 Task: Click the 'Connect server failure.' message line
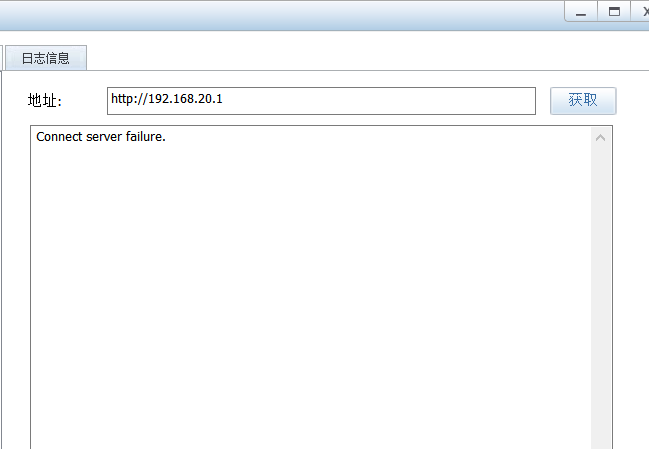point(100,137)
